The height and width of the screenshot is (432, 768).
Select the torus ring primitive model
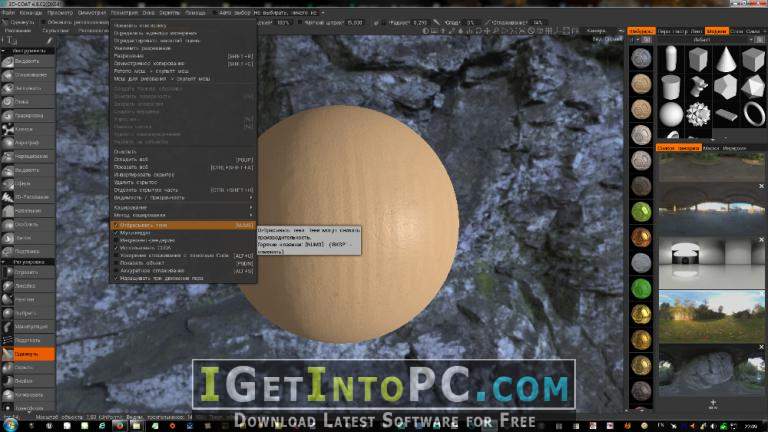754,114
